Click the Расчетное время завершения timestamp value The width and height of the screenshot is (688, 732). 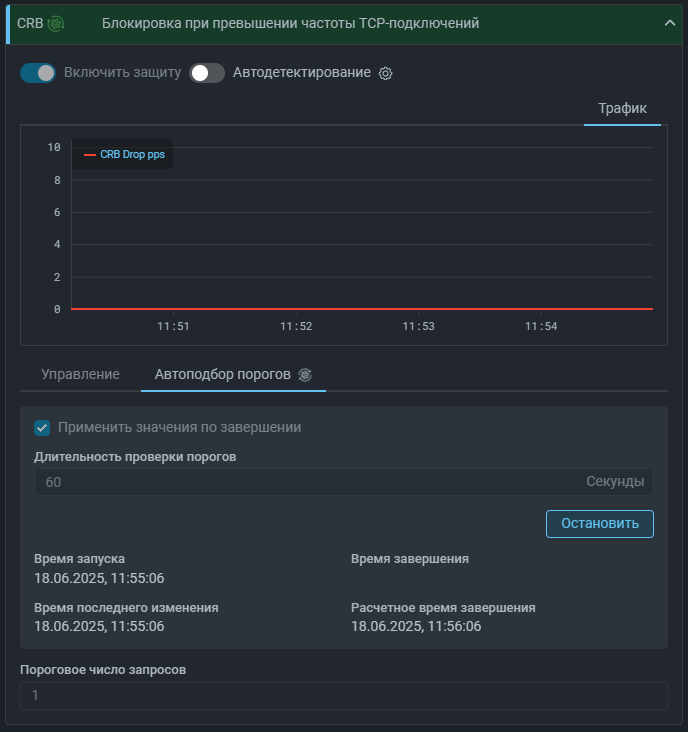click(x=416, y=626)
